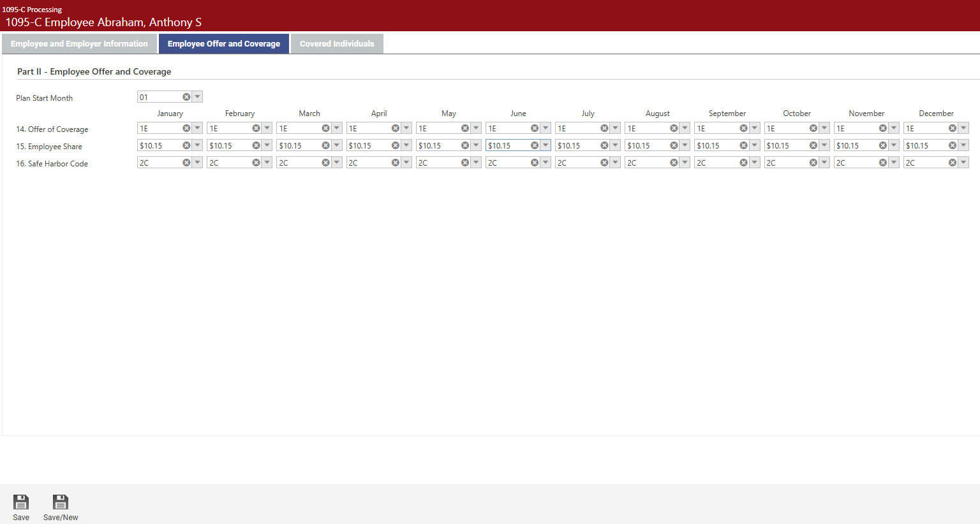
Task: Click the January Safe Harbor Code field
Action: click(158, 163)
